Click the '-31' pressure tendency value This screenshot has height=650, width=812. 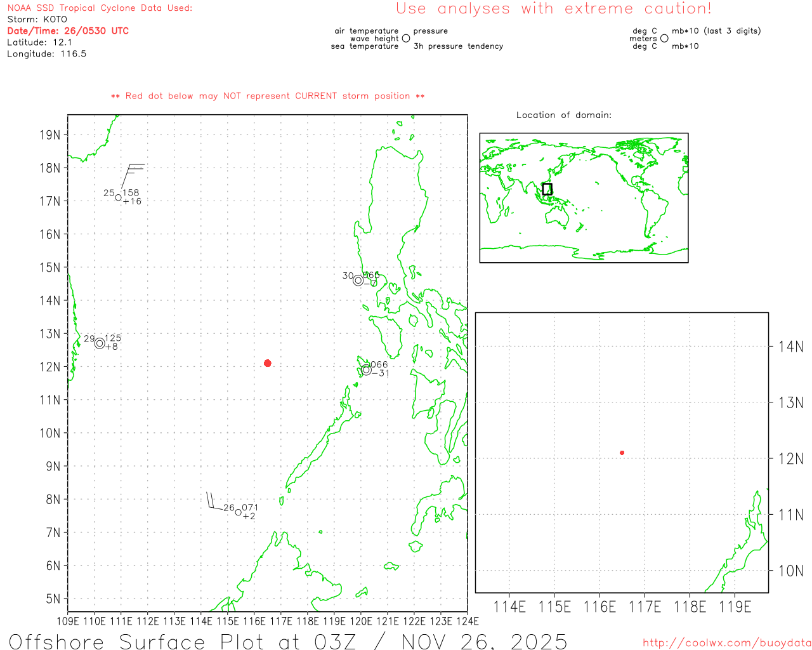click(381, 373)
